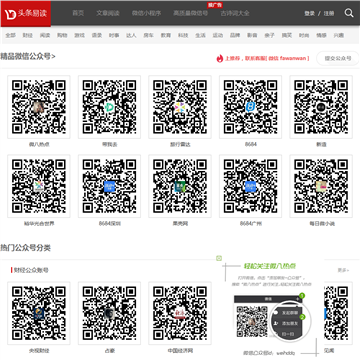Select the 全部 category

(10, 35)
